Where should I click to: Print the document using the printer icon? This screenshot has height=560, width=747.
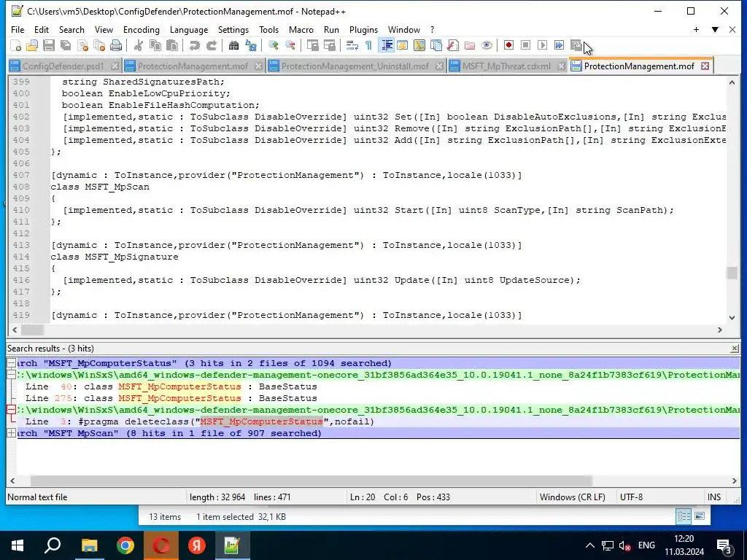pyautogui.click(x=116, y=45)
